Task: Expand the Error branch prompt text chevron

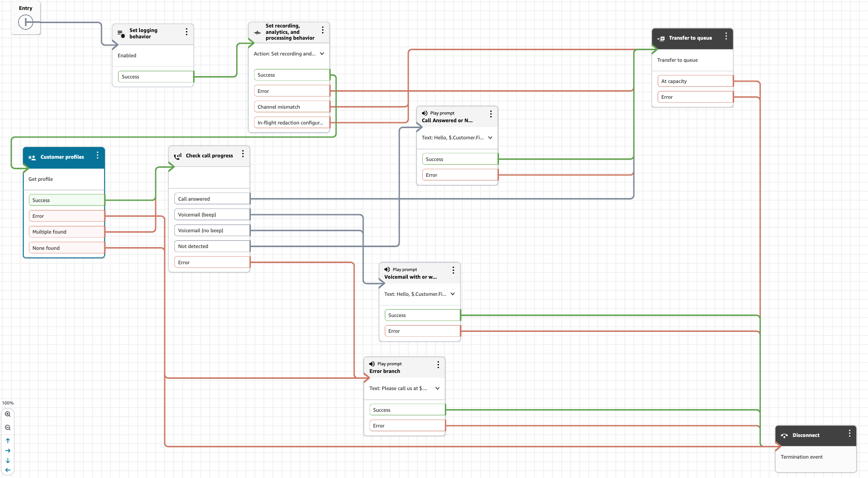Action: [x=437, y=388]
